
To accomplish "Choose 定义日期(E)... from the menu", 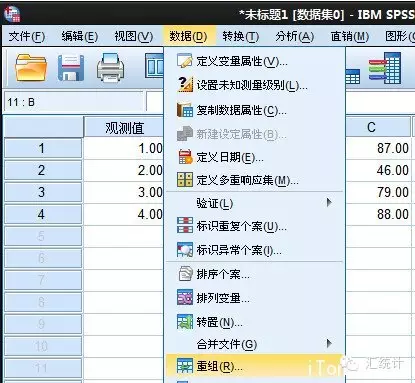I will tap(255, 157).
